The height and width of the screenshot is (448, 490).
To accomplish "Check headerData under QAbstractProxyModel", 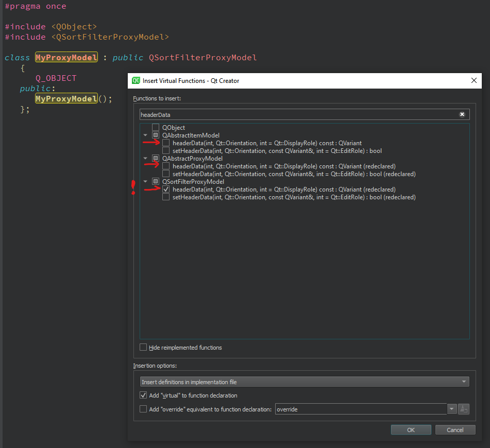I will tap(166, 166).
